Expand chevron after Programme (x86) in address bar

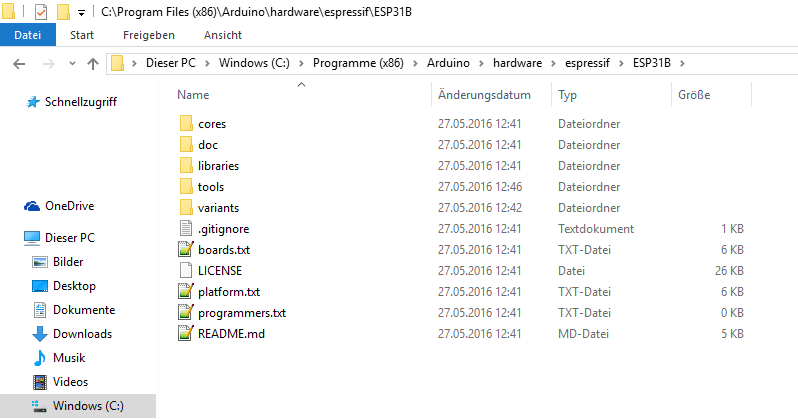tap(415, 63)
